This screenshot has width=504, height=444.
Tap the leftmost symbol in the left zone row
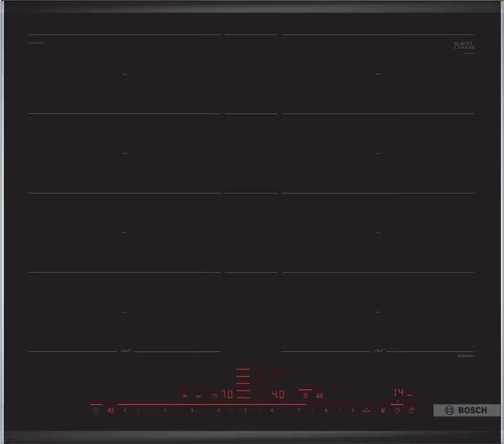point(185,396)
